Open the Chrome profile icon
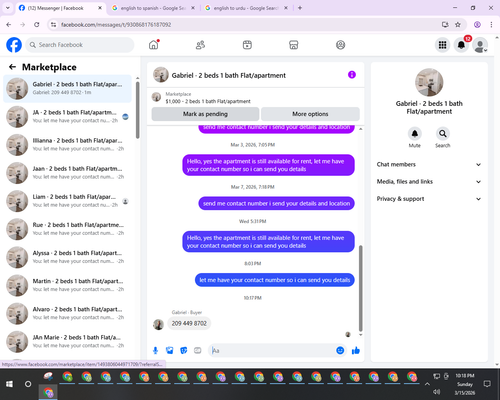Viewport: 500px width, 400px height. point(477,24)
